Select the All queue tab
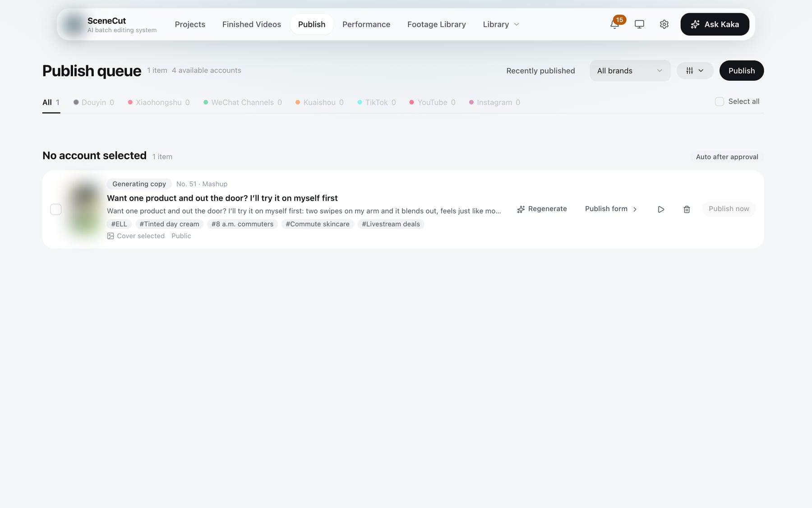The height and width of the screenshot is (508, 812). click(51, 103)
